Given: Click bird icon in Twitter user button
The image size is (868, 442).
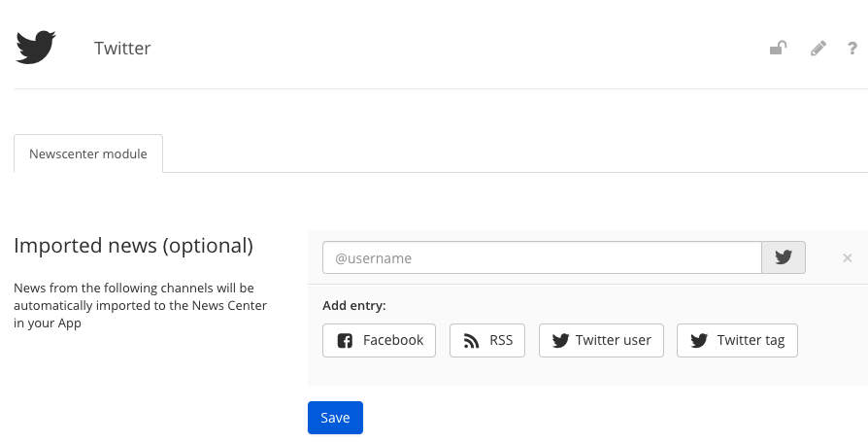Looking at the screenshot, I should click(x=560, y=341).
